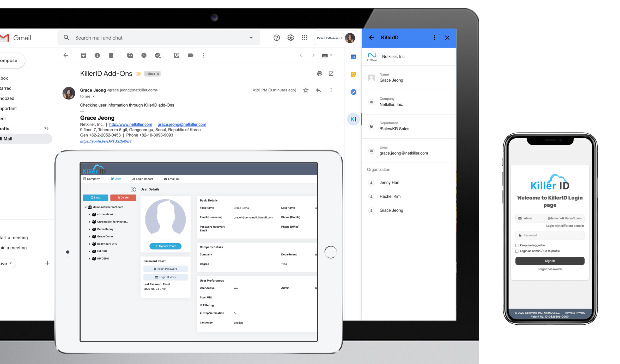
Task: Open Google Calendar side panel icon
Action: coord(353,57)
